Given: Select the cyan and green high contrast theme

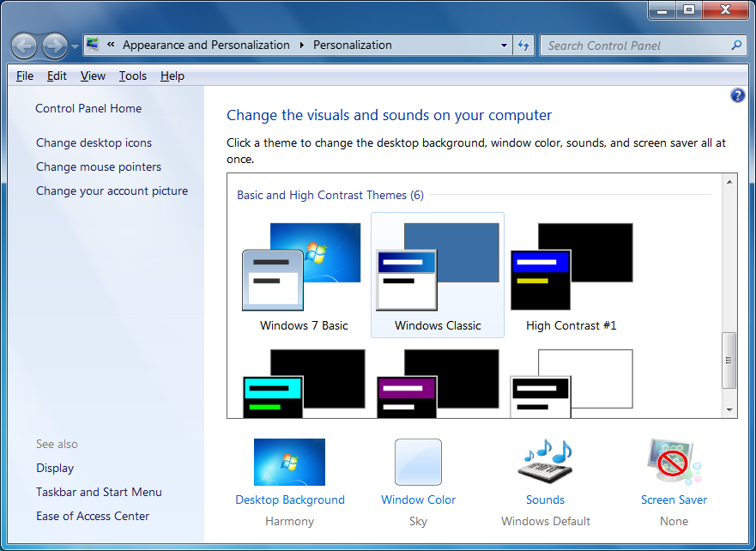Looking at the screenshot, I should [x=303, y=384].
